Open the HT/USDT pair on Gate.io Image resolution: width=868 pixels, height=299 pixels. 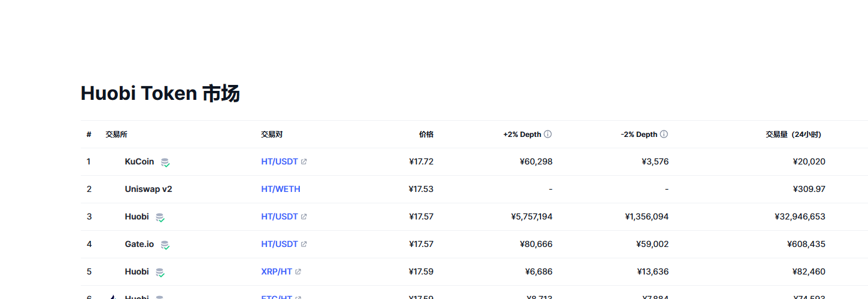[x=280, y=244]
